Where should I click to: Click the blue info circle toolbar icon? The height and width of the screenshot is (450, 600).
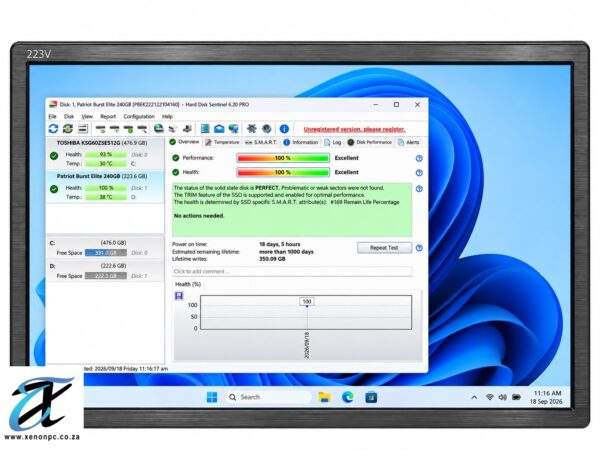tap(284, 129)
